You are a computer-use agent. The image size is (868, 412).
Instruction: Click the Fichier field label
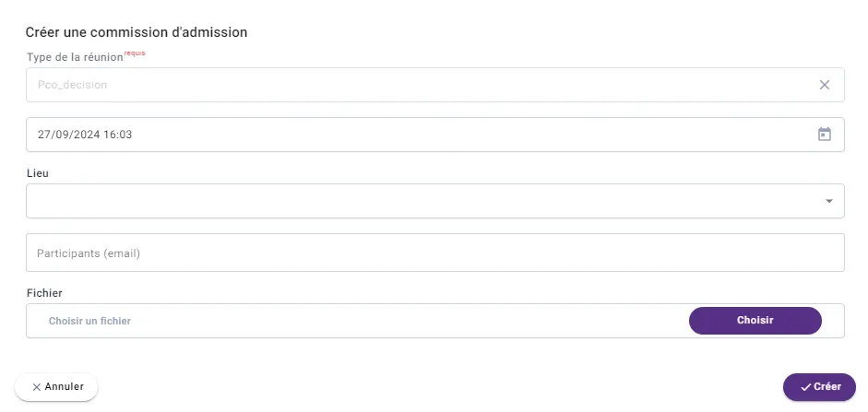(43, 292)
